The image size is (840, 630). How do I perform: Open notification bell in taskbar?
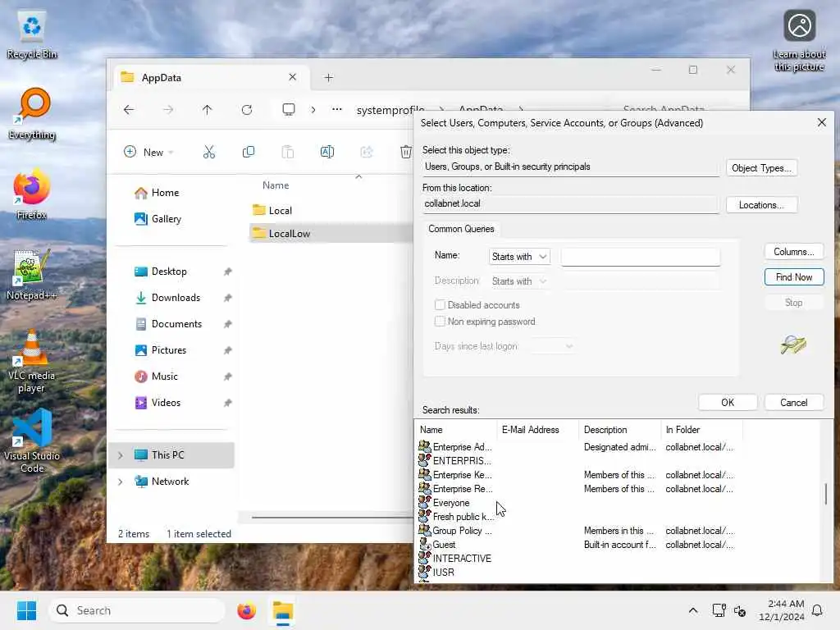pyautogui.click(x=817, y=610)
